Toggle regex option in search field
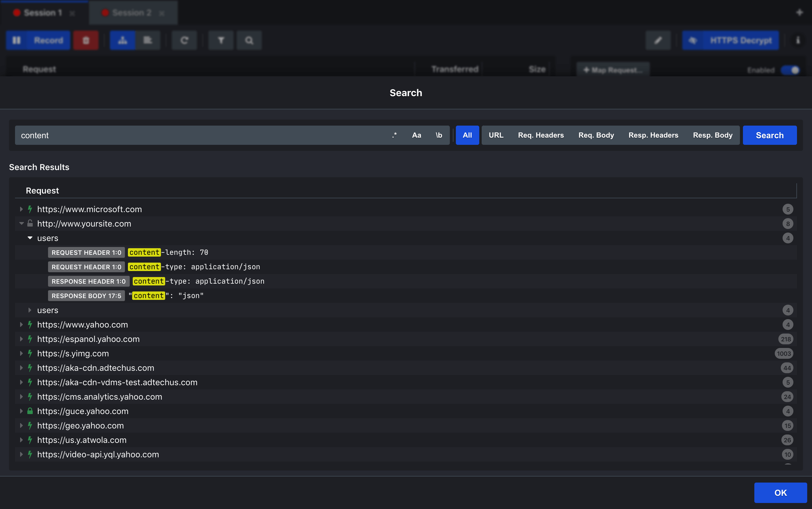This screenshot has width=812, height=509. 394,135
